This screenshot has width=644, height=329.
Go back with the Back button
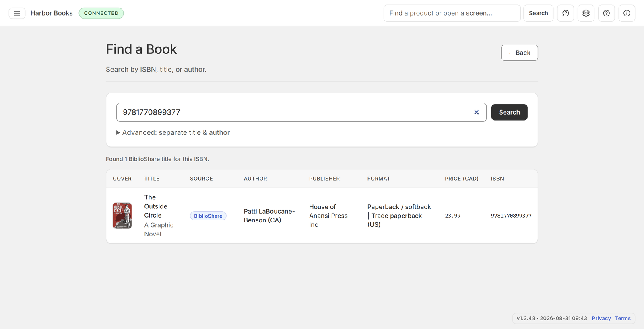[x=519, y=53]
